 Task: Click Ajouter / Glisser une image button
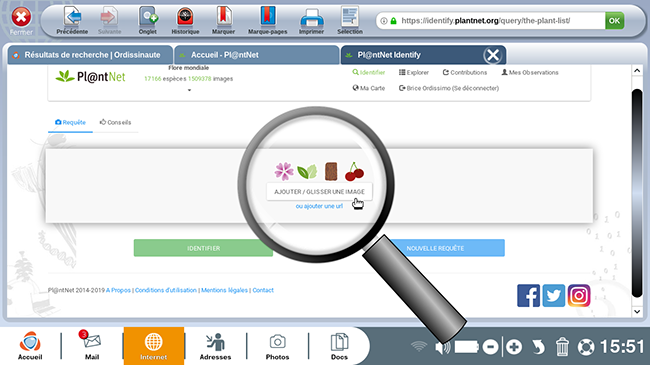[x=319, y=192]
